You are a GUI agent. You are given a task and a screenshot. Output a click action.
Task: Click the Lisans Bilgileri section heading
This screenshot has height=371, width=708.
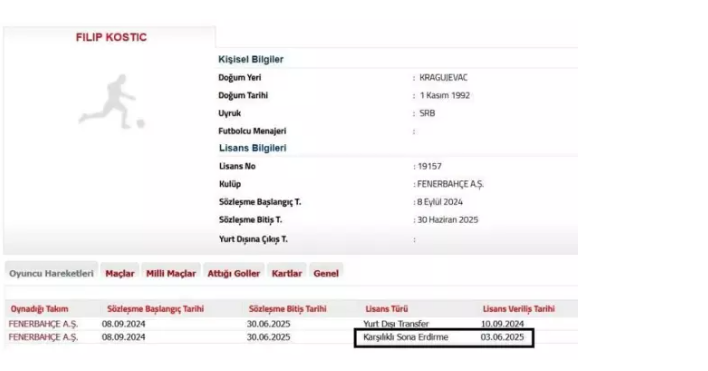[x=252, y=148]
